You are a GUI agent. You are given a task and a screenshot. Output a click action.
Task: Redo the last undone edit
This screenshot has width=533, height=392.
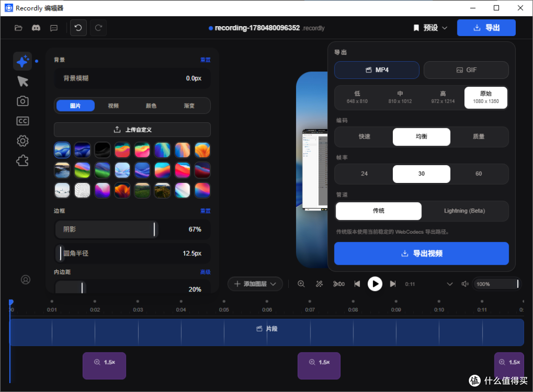click(x=99, y=28)
